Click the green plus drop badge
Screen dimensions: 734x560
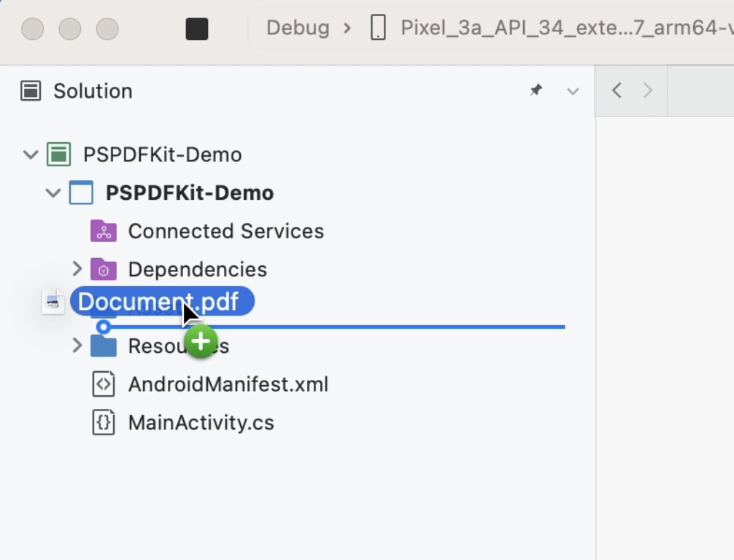(201, 341)
